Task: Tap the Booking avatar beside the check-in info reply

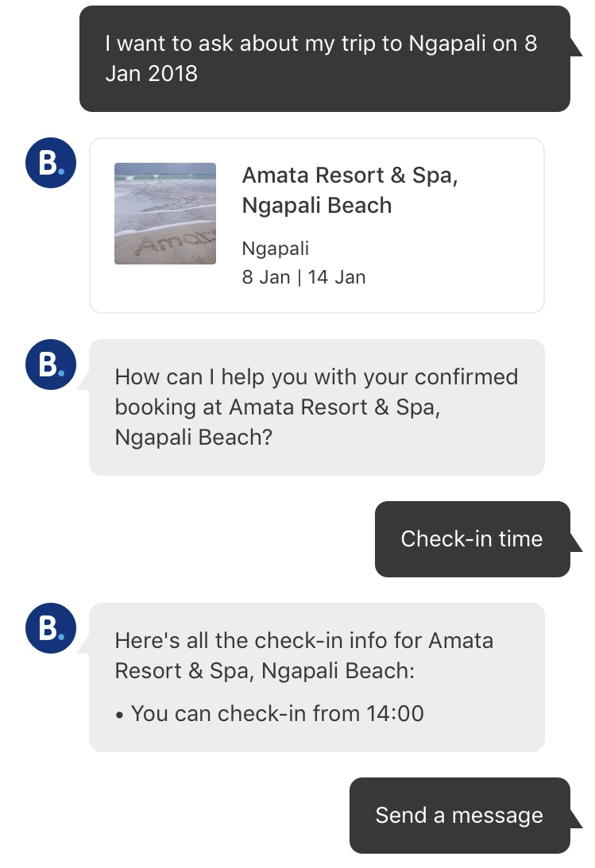Action: (x=51, y=628)
